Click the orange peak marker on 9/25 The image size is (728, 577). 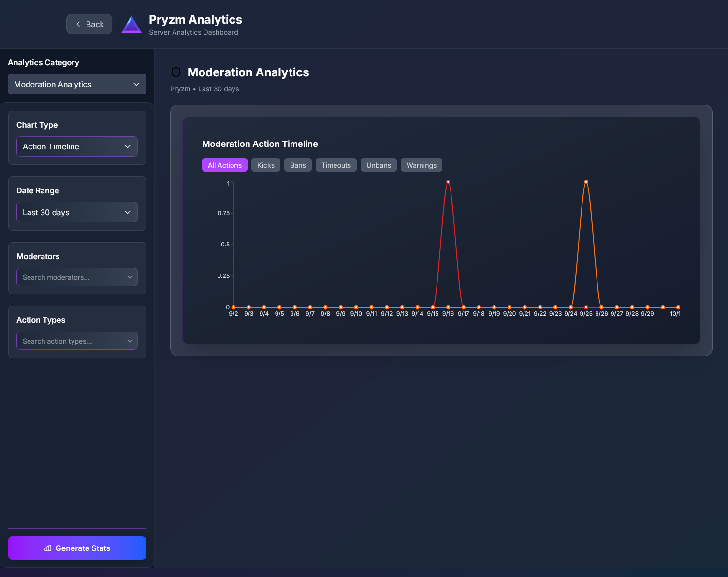click(x=586, y=182)
